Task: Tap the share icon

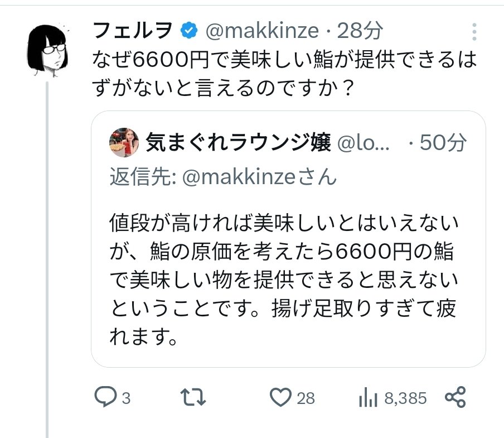Action: coord(455,397)
